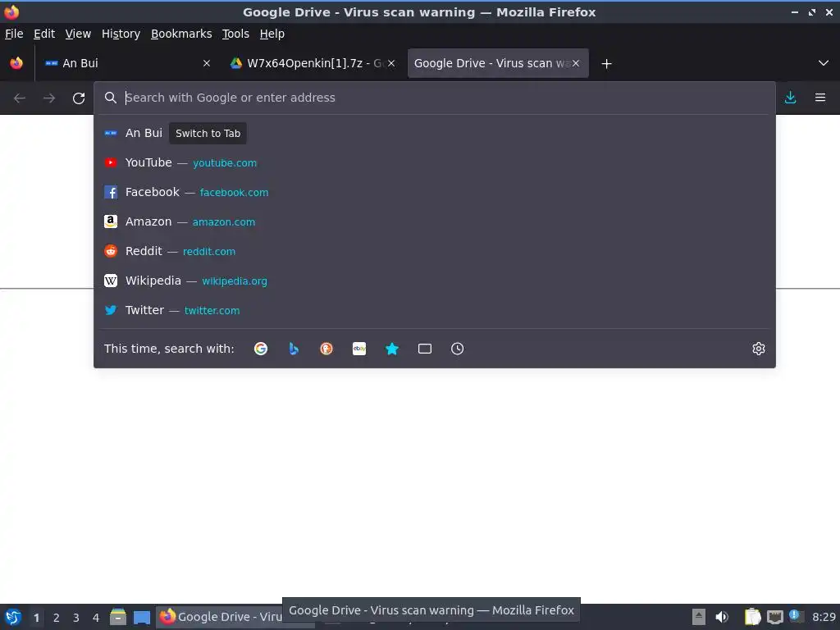The height and width of the screenshot is (630, 840).
Task: Search this time with DuckDuckGo
Action: click(326, 349)
